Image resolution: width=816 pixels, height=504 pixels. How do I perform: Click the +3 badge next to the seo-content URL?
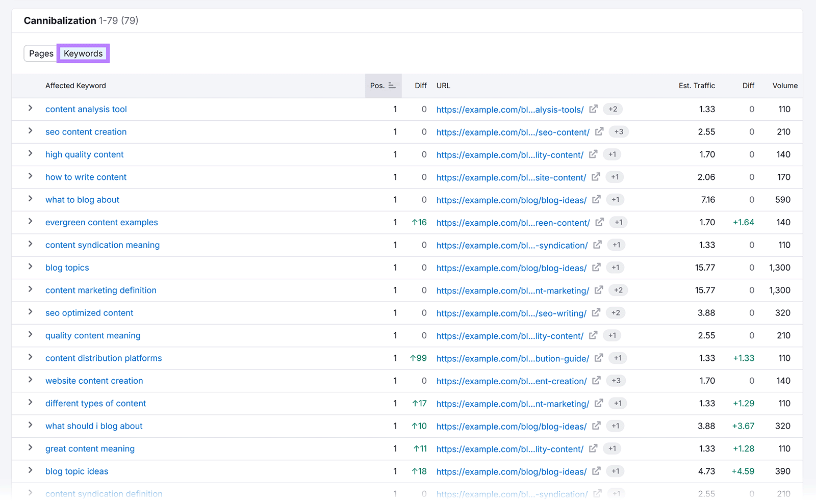pyautogui.click(x=619, y=131)
